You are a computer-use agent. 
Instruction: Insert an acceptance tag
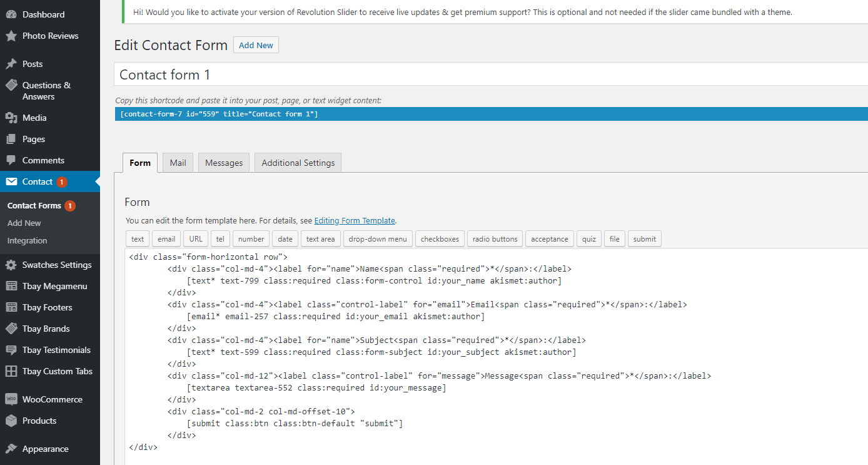(550, 238)
